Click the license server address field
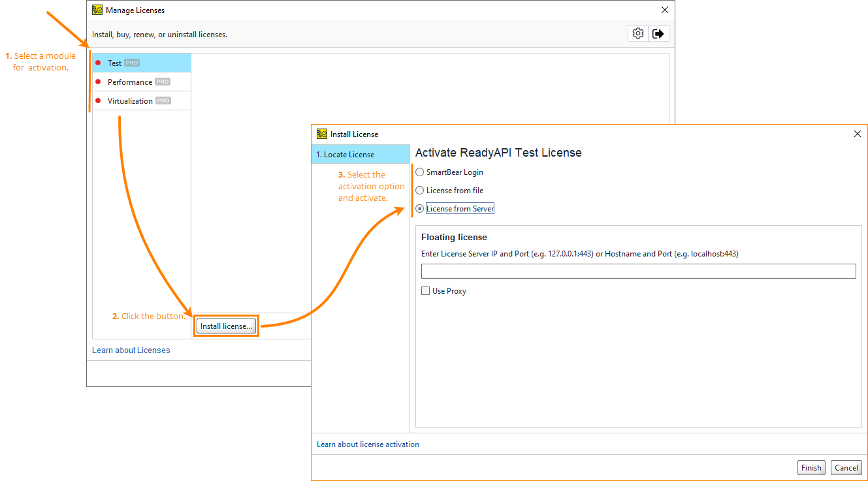Image resolution: width=868 pixels, height=481 pixels. [638, 271]
